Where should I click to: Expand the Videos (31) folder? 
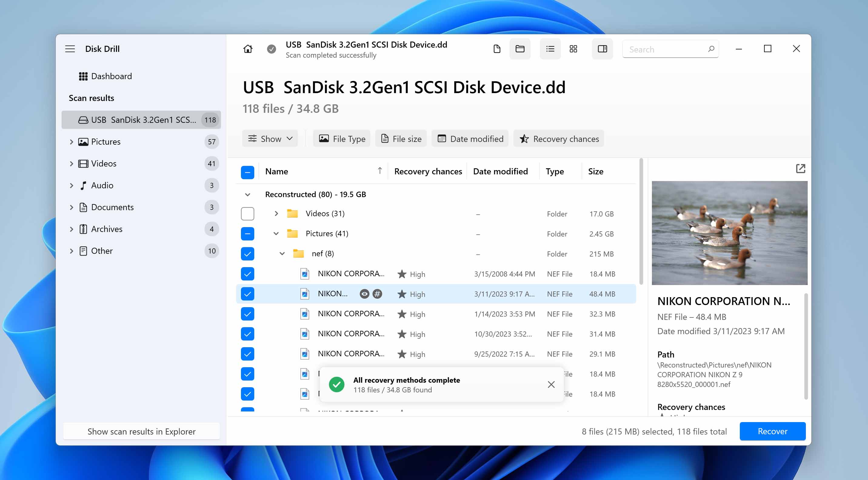[276, 213]
